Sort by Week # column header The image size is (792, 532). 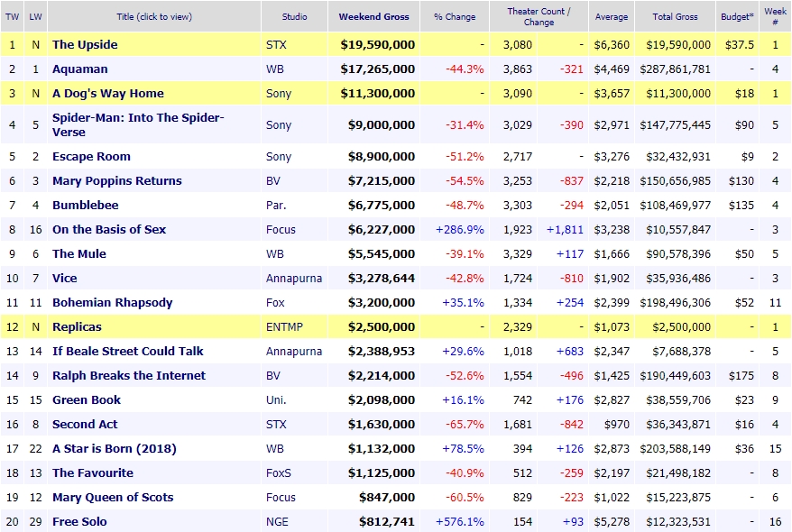775,16
